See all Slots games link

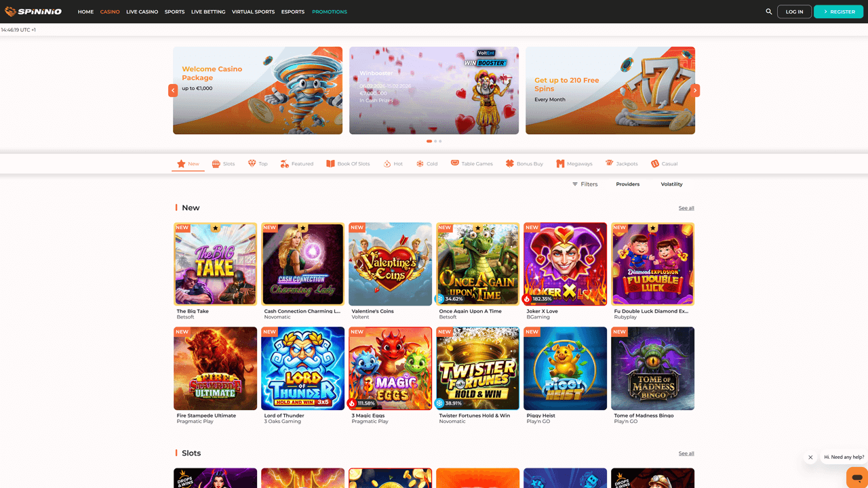click(686, 453)
